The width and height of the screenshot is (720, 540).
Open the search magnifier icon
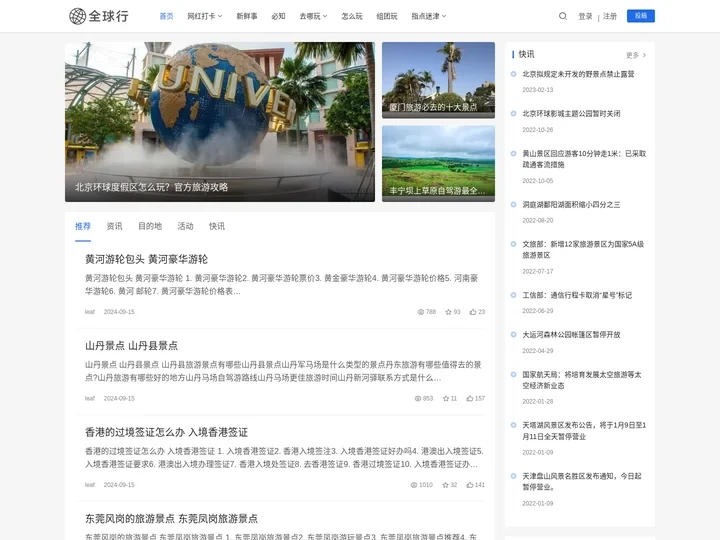click(562, 16)
